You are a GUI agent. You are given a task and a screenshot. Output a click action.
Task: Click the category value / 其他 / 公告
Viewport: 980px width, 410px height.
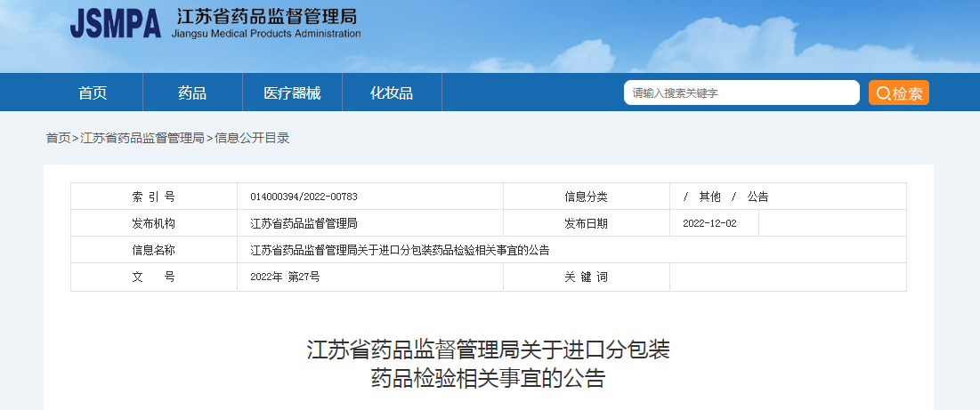point(725,197)
